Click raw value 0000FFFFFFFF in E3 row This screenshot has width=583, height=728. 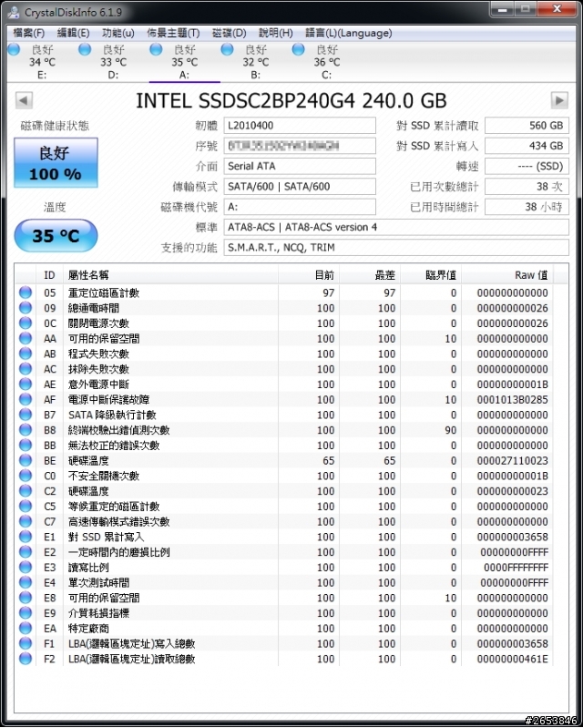(x=516, y=567)
